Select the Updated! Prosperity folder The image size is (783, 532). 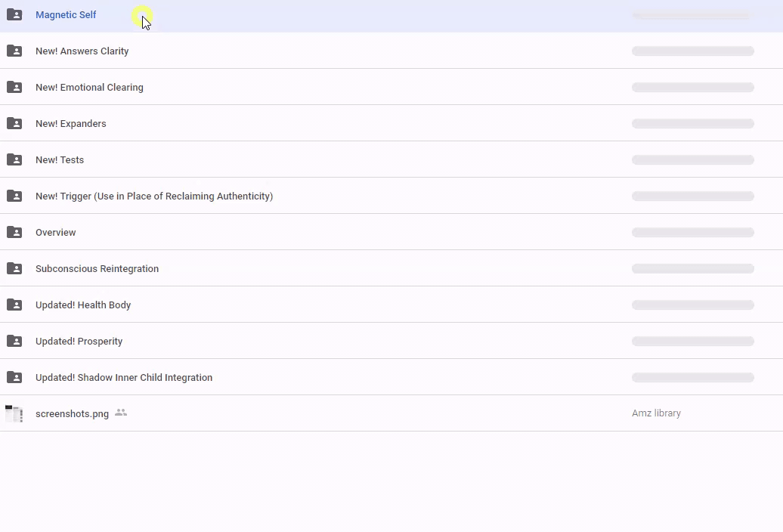pyautogui.click(x=79, y=342)
